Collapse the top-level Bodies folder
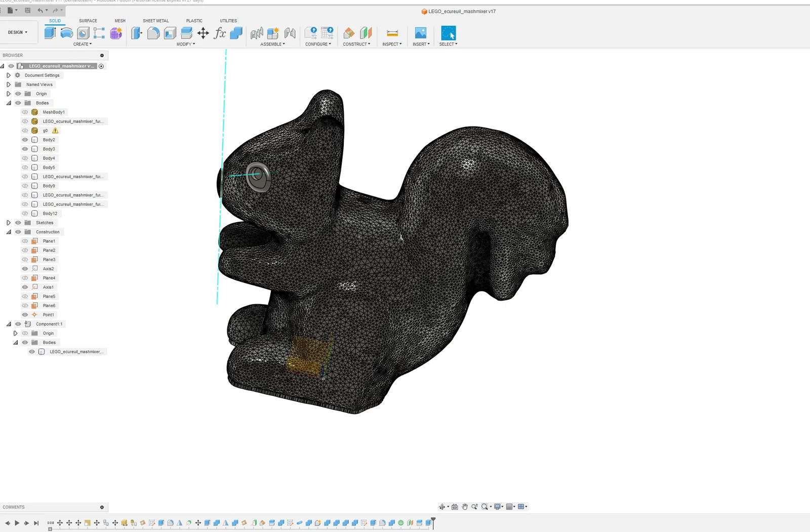Viewport: 810px width, 532px height. 9,103
